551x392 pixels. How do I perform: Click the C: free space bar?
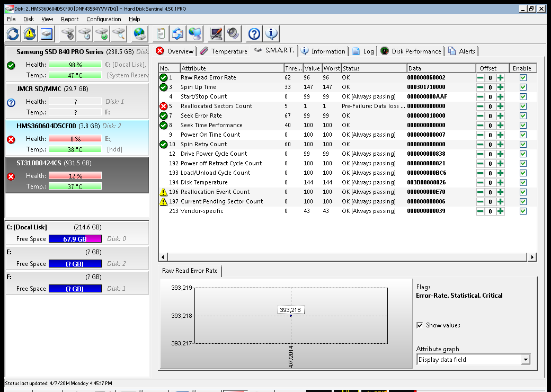pos(74,239)
